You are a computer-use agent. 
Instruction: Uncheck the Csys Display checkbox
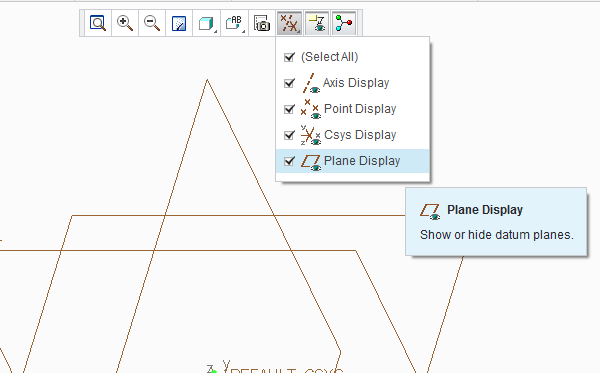tap(289, 135)
